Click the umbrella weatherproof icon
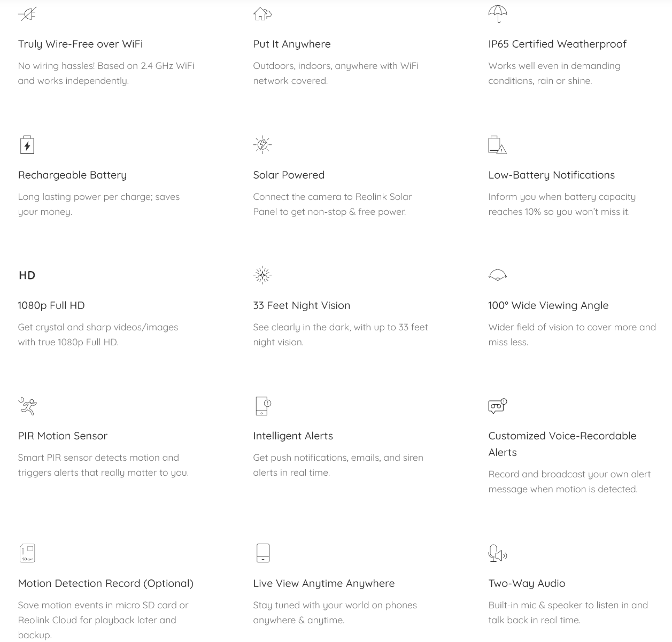The width and height of the screenshot is (672, 642). coord(498,14)
